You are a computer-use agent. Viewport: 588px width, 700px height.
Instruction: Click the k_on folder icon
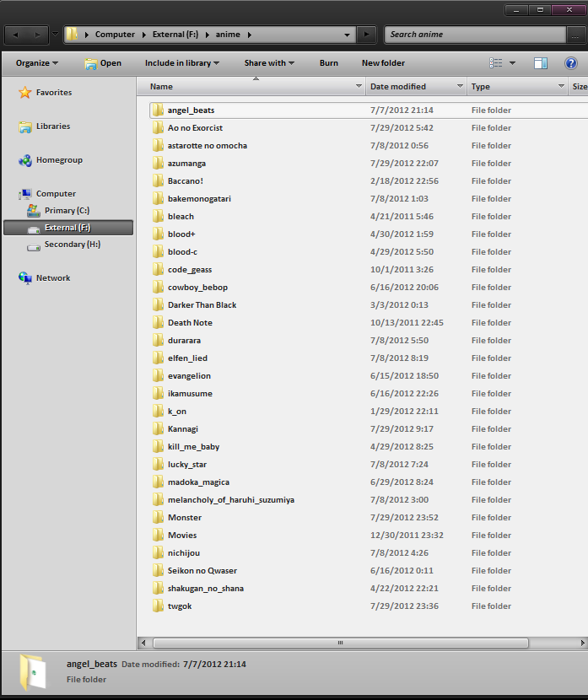pos(158,412)
